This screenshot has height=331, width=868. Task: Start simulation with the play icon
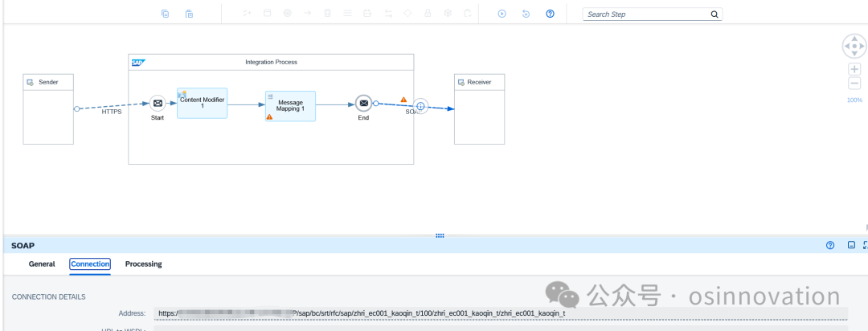click(502, 14)
